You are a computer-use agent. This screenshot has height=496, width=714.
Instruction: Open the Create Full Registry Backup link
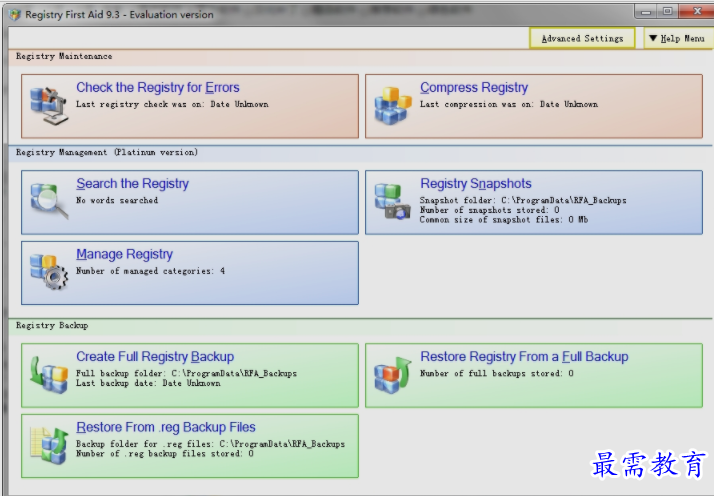155,356
